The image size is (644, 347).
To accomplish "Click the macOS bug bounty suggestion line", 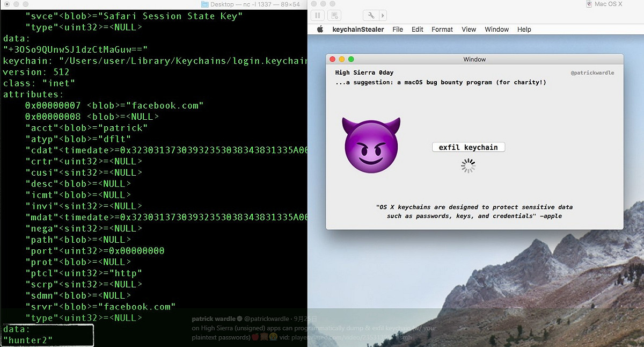I will tap(441, 83).
